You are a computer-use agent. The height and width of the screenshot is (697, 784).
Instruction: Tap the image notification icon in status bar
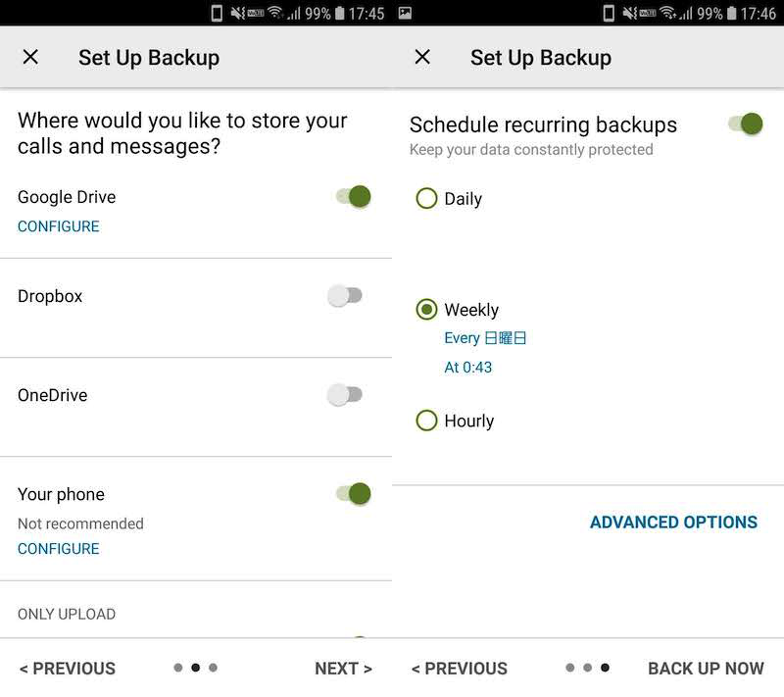405,13
